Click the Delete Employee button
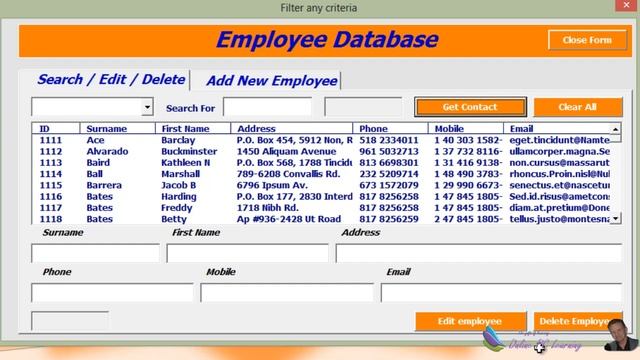 pyautogui.click(x=578, y=321)
